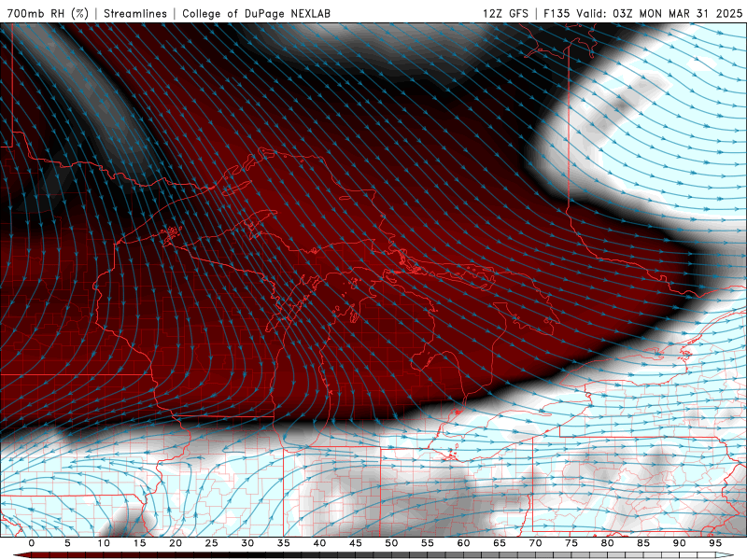
Task: Click the '40' colorbar scale label
Action: point(319,543)
